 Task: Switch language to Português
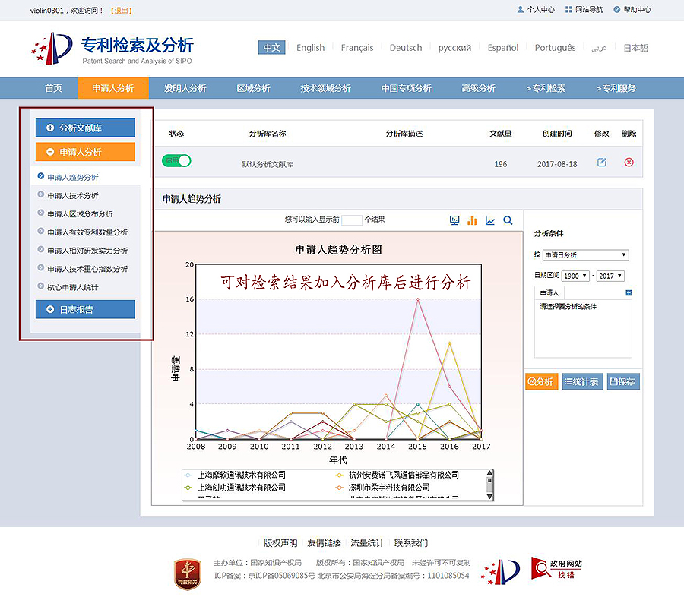coord(555,48)
